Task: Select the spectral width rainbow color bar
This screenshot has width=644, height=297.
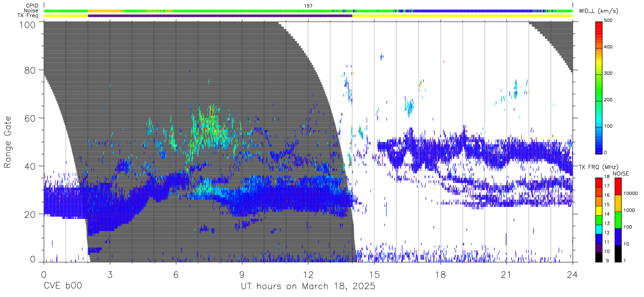Action: (599, 87)
